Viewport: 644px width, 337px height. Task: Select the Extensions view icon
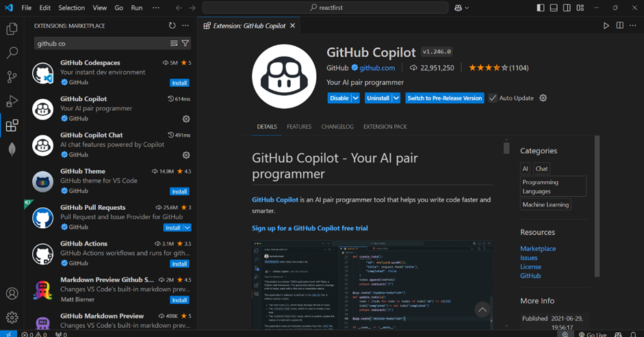(12, 125)
